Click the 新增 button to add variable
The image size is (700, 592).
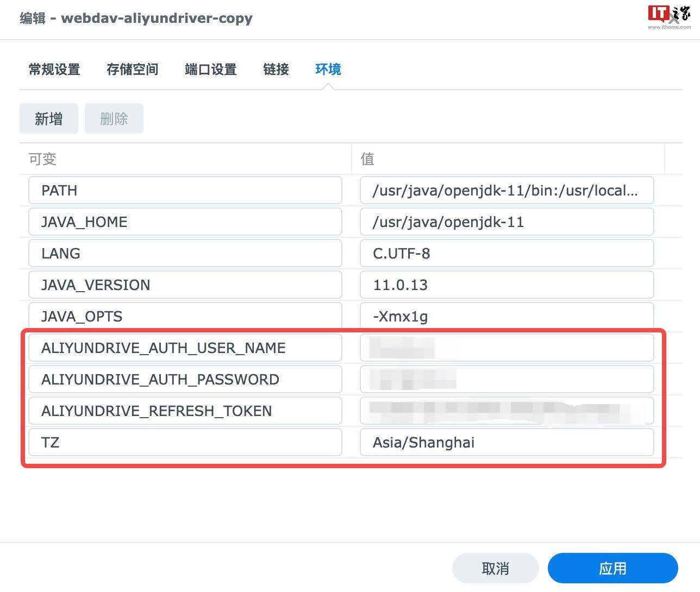click(x=48, y=118)
